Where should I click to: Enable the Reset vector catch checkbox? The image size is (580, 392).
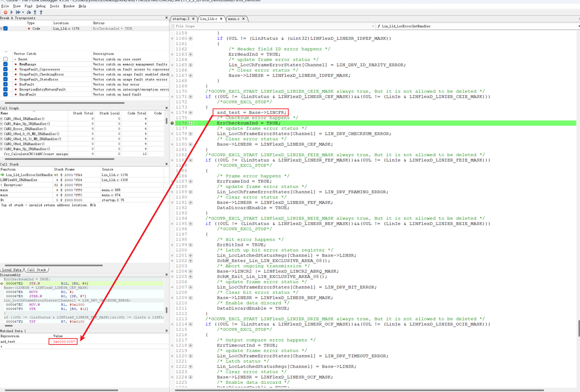5,59
